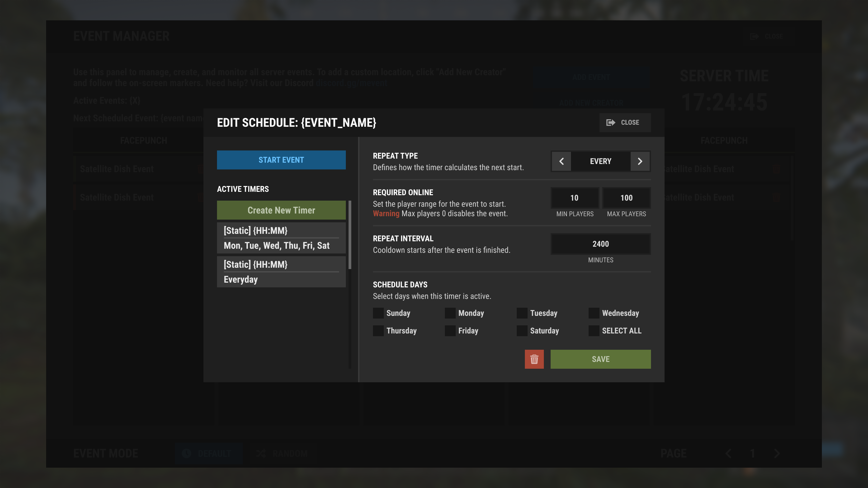The image size is (868, 488).
Task: Toggle the SELECT ALL checkbox
Action: click(x=594, y=331)
